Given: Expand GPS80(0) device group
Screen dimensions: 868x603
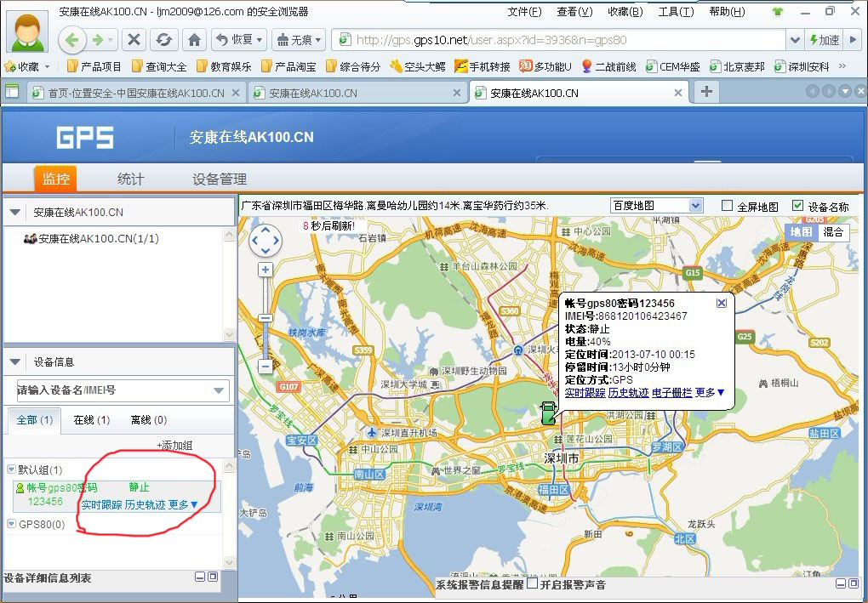Looking at the screenshot, I should click(11, 523).
